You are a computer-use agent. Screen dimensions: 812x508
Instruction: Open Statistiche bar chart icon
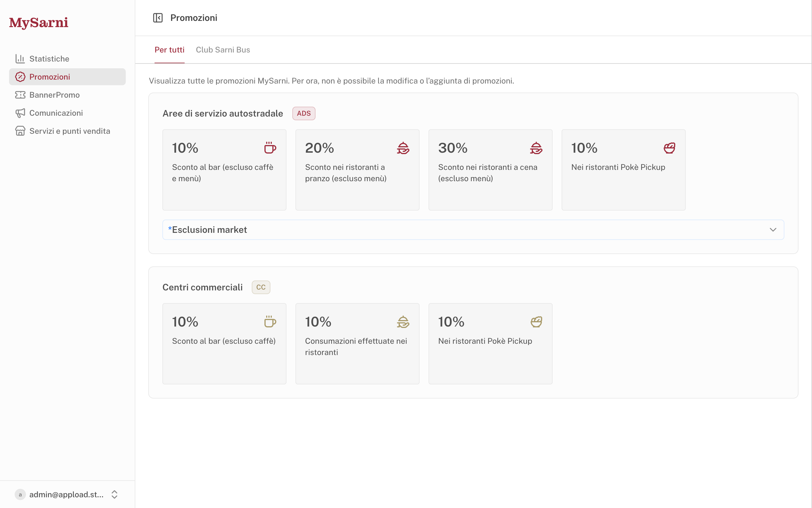click(20, 59)
